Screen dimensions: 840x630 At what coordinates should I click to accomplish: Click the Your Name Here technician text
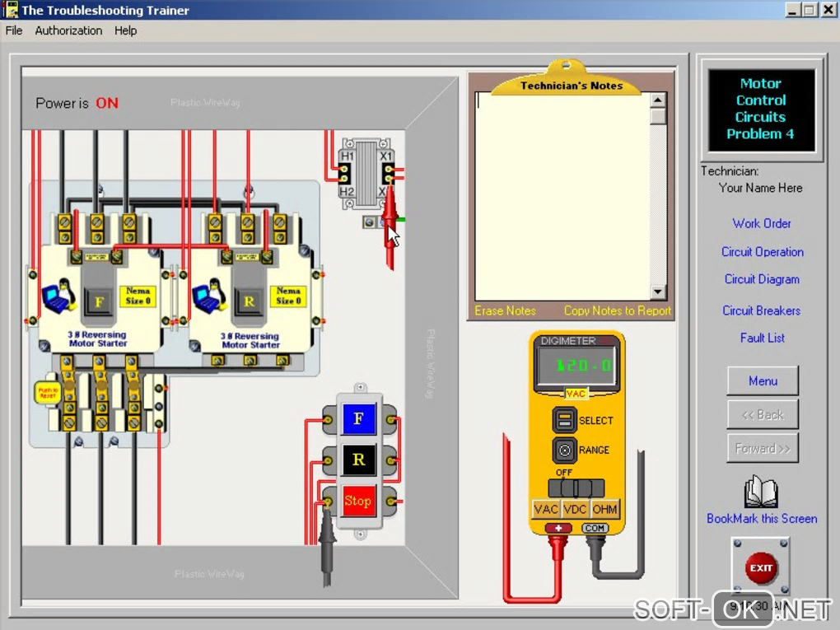point(761,188)
